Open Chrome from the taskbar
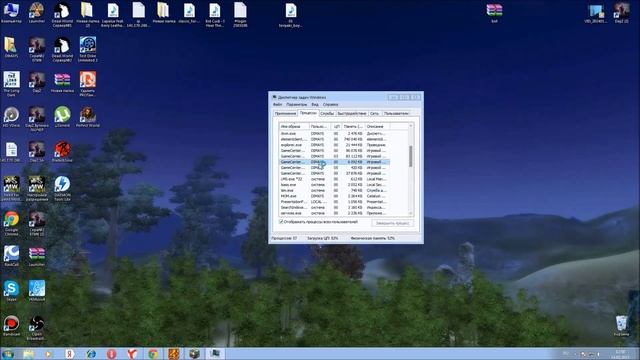The width and height of the screenshot is (640, 360). pyautogui.click(x=153, y=353)
